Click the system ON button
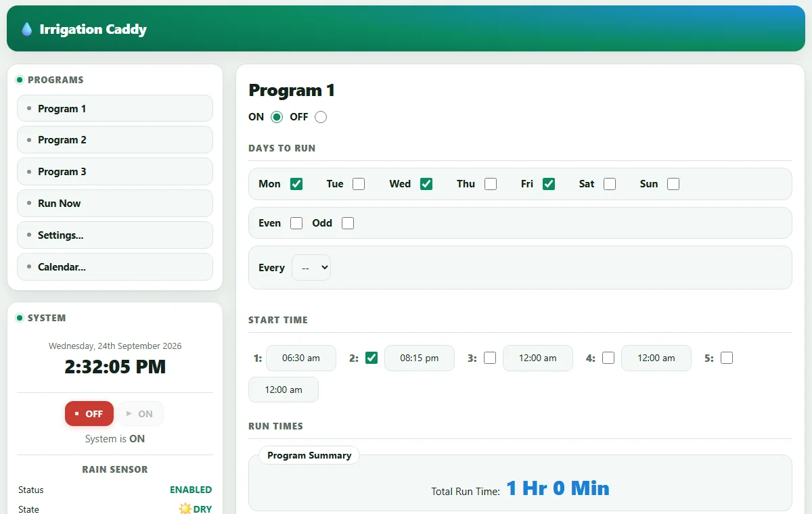Viewport: 812px width, 514px height. (x=141, y=414)
